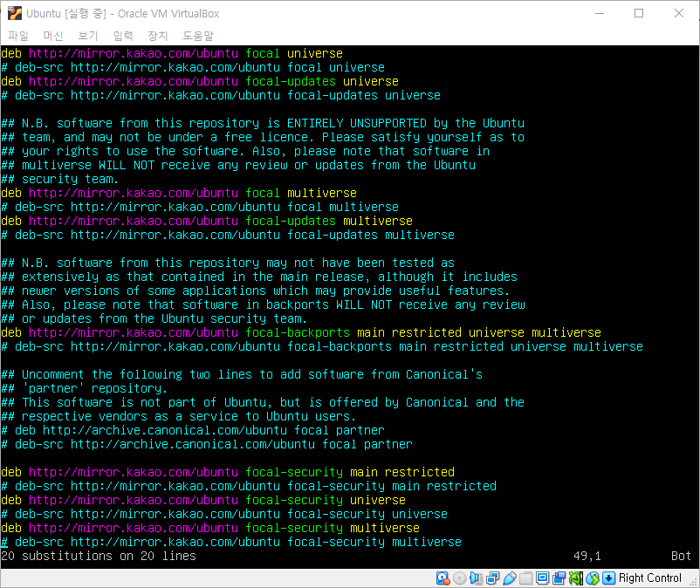The width and height of the screenshot is (700, 588).
Task: Click 'respective vendors as a service' comment line
Action: 179,417
